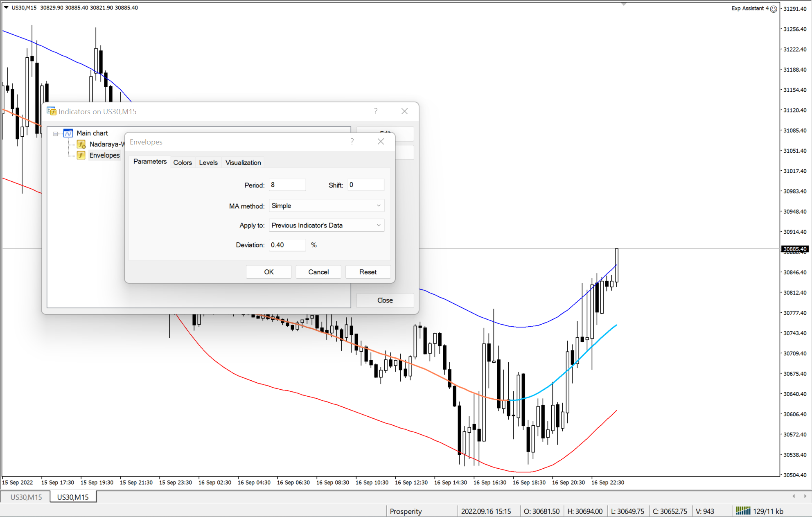Click the Main chart icon in tree
Screen dimensions: 812x517
point(68,133)
